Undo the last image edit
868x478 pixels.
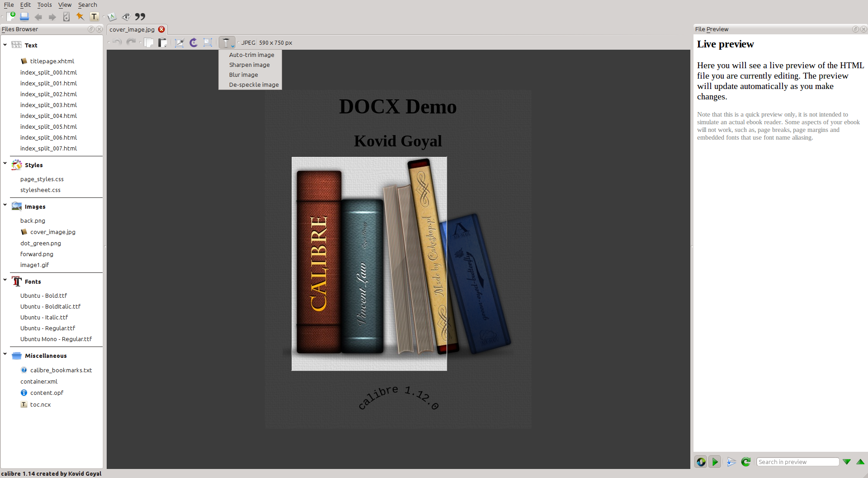[117, 42]
